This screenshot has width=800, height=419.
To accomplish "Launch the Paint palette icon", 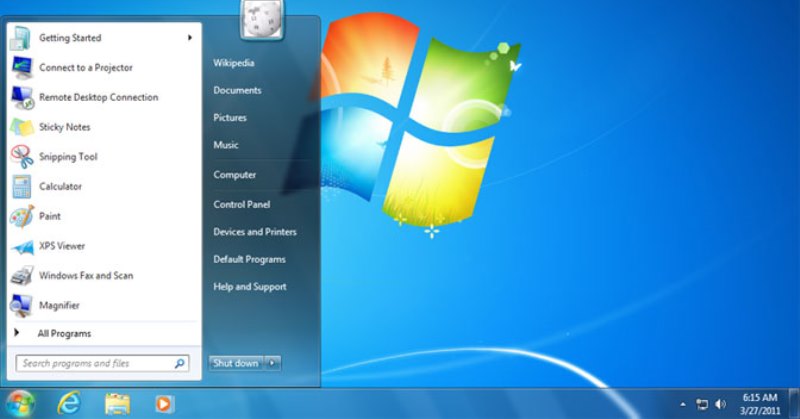I will [x=22, y=216].
